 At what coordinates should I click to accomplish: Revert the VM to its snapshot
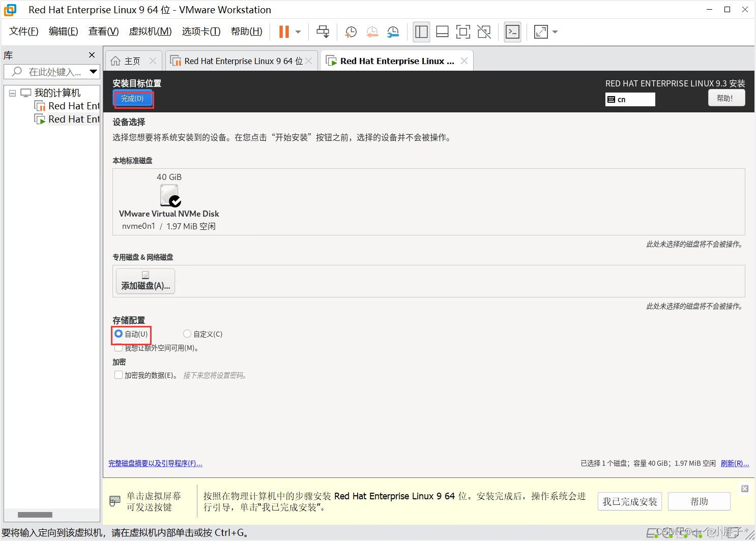(x=372, y=32)
